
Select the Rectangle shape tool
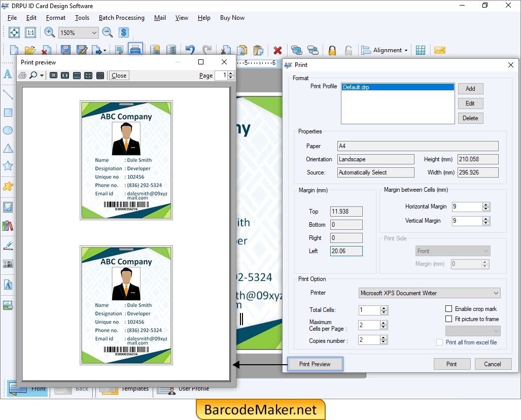(x=8, y=113)
